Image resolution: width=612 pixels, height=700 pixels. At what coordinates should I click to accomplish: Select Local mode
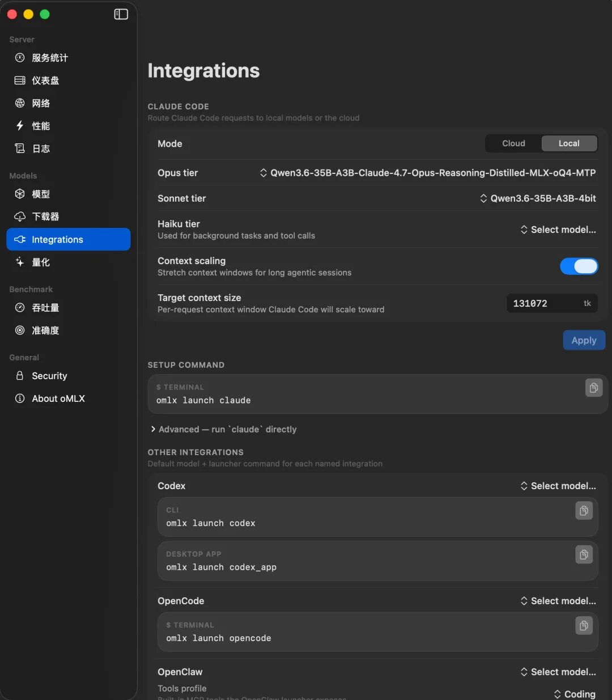click(x=569, y=143)
